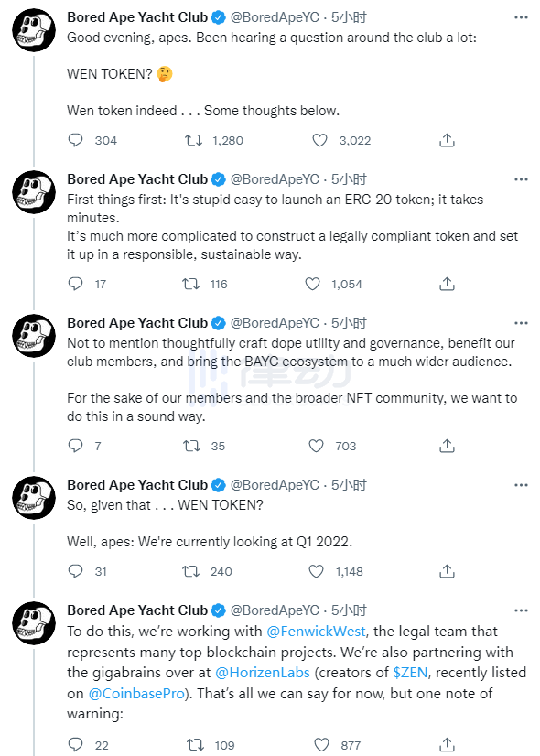Share the Q1 2022 tweet

pyautogui.click(x=447, y=571)
